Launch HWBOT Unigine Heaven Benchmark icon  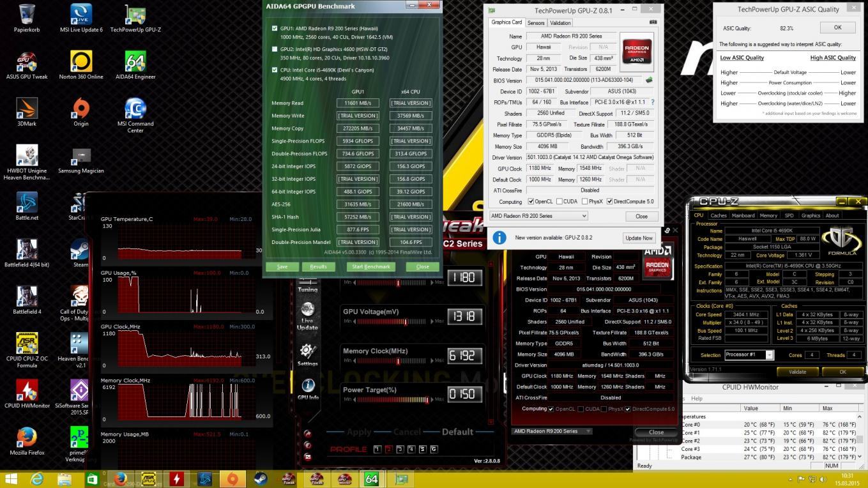click(x=27, y=162)
